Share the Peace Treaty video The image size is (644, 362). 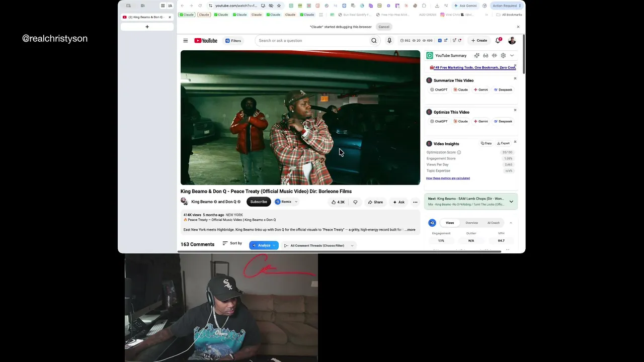(375, 202)
